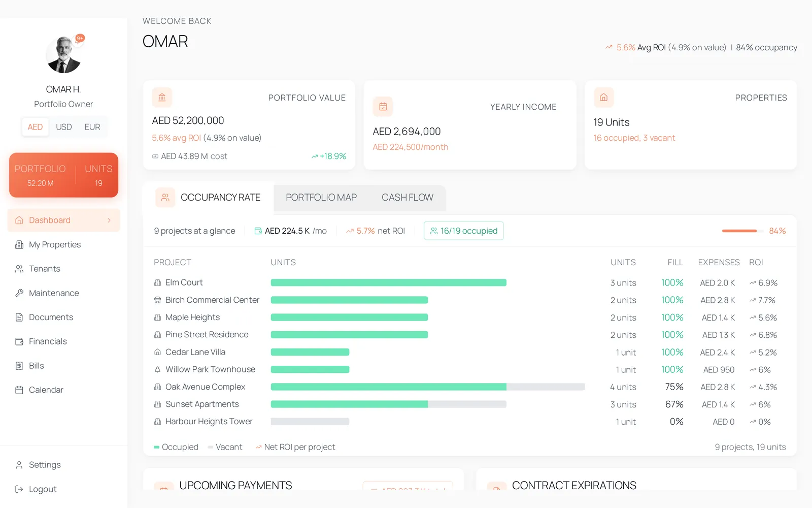Screen dimensions: 812x508
Task: Open the Occupancy Rate tab
Action: click(x=209, y=198)
